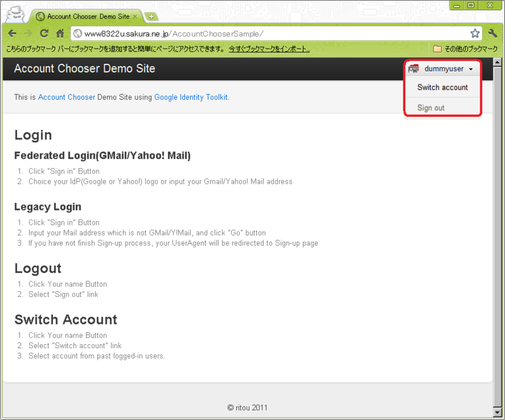This screenshot has height=420, width=505.
Task: Click the "Logout" heading
Action: pyautogui.click(x=38, y=268)
